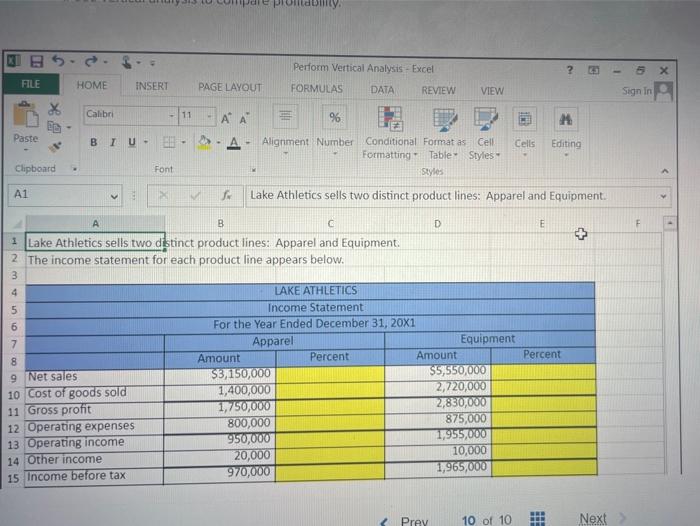
Task: Switch to the VIEW tab
Action: pos(492,91)
